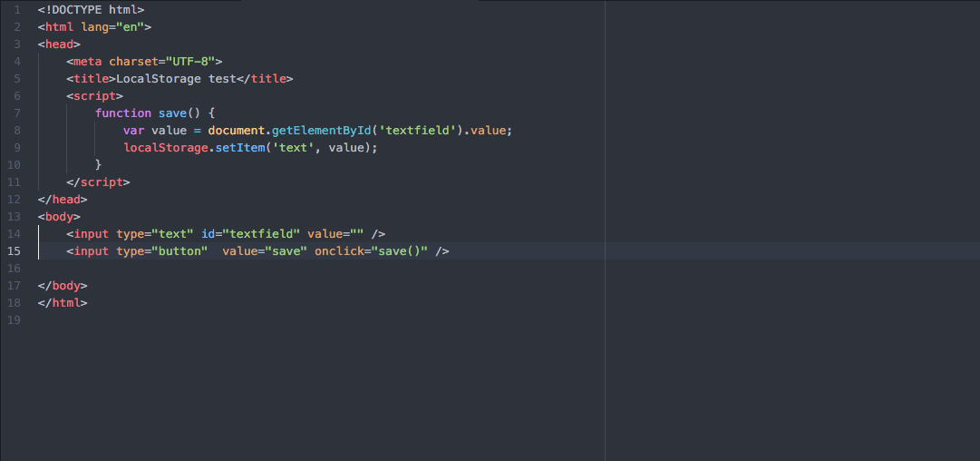Image resolution: width=980 pixels, height=461 pixels.
Task: Click the document object on line 8
Action: tap(237, 130)
